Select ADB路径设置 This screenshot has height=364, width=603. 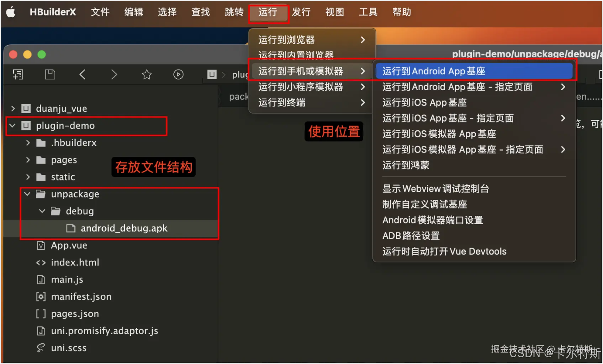(474, 236)
